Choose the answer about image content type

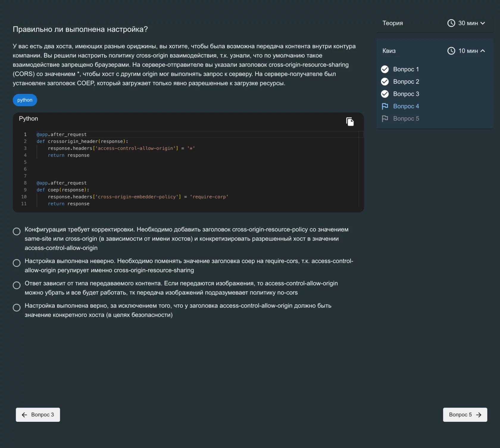coord(17,285)
